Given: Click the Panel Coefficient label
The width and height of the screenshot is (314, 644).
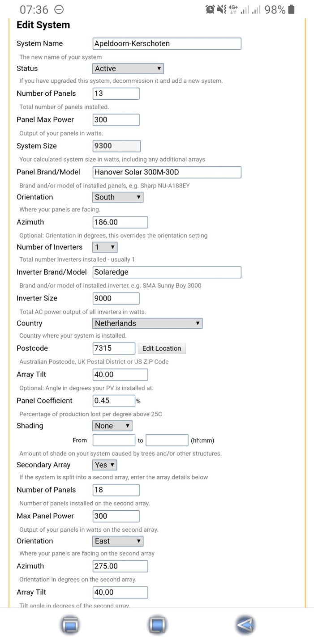Looking at the screenshot, I should pos(44,401).
